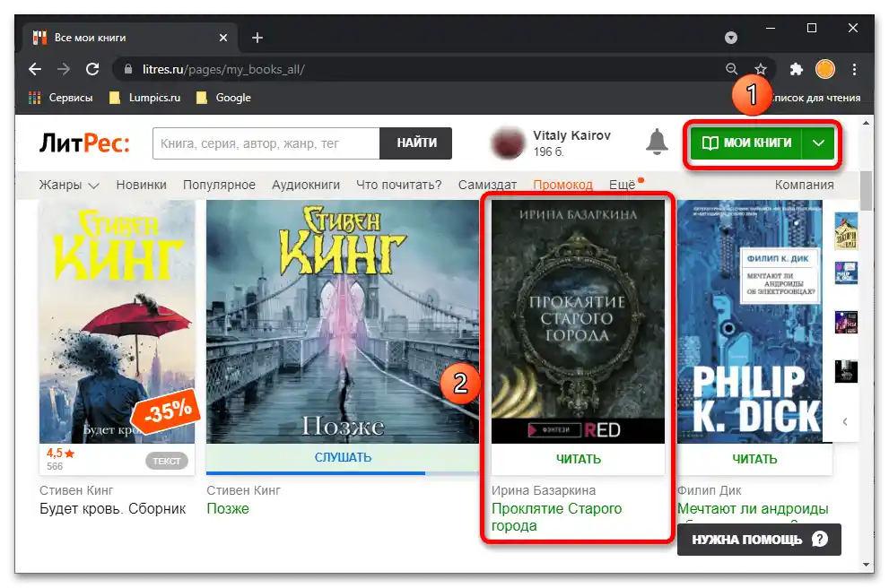The height and width of the screenshot is (588, 889).
Task: Open author Ирина Базаркина
Action: click(543, 490)
